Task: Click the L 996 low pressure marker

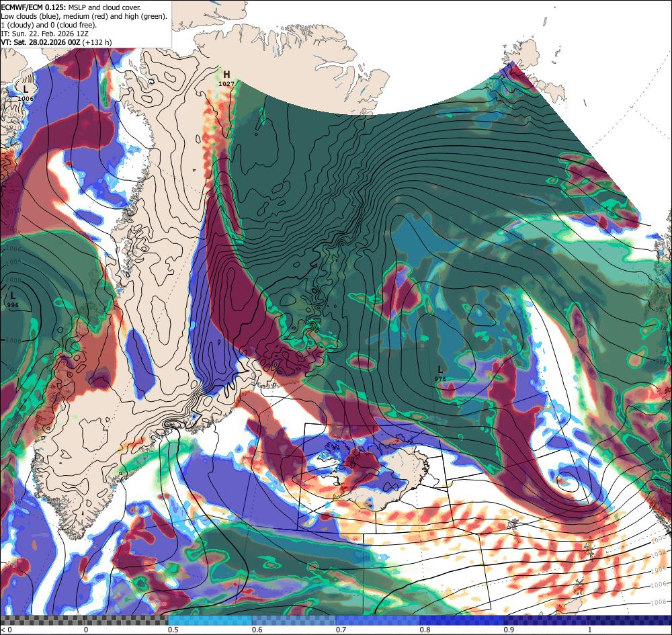Action: (13, 300)
